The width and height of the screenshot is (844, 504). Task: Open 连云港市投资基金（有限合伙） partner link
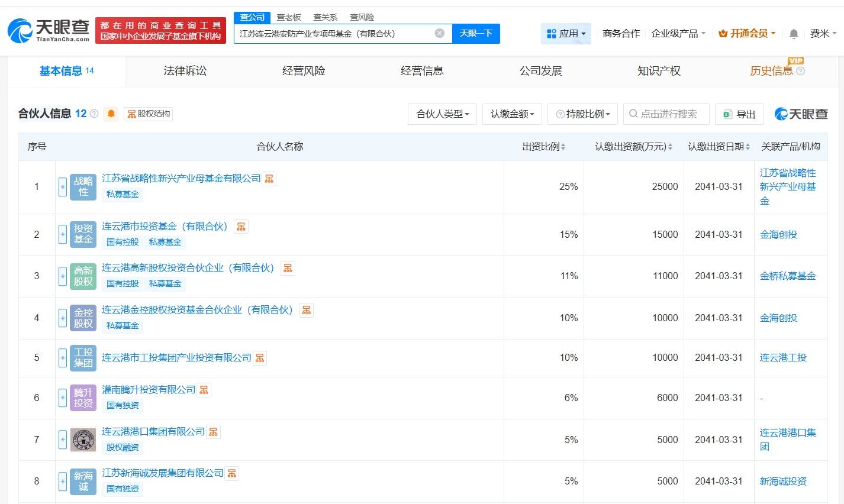[x=165, y=227]
